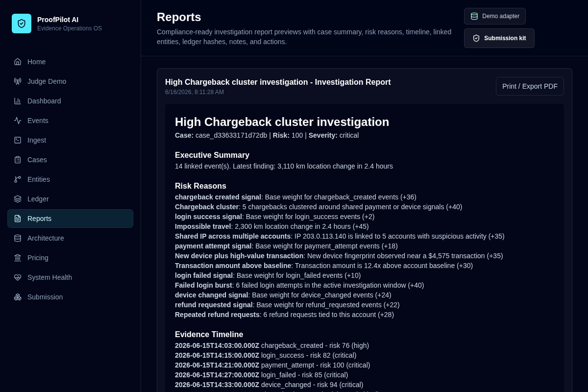Click 'Shared IP across multiple accounts' reason

(340, 236)
